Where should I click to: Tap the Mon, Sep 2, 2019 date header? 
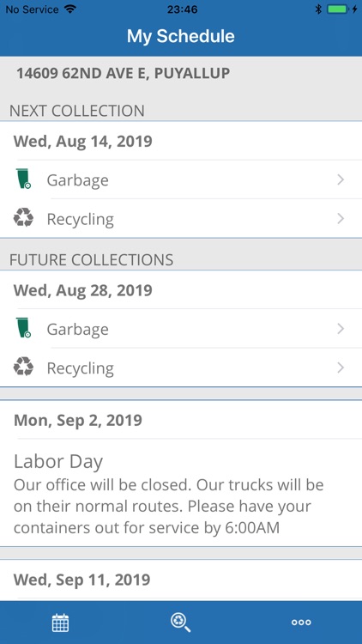click(x=78, y=421)
